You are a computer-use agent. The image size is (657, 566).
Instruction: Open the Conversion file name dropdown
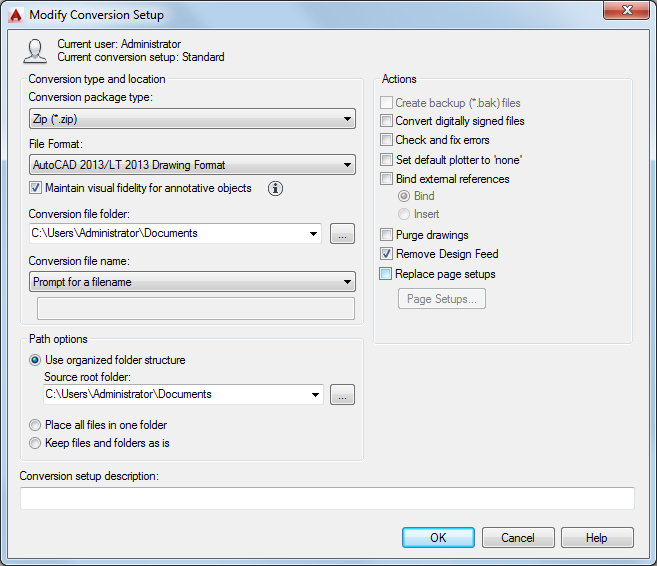192,282
